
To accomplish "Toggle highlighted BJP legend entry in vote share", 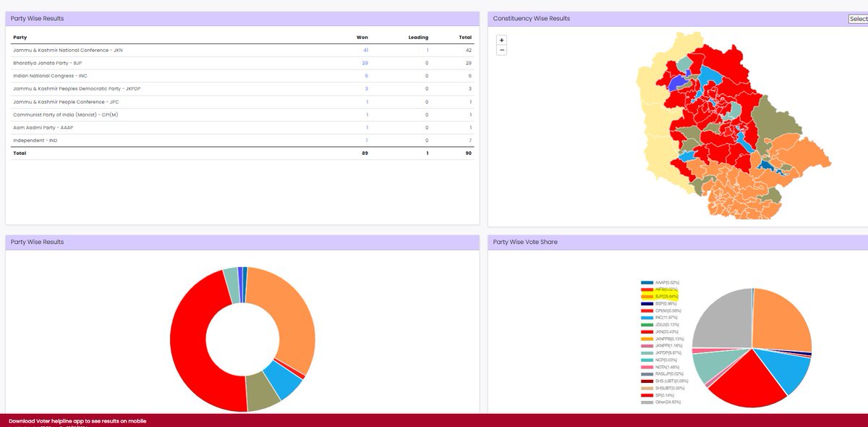I will tap(660, 297).
